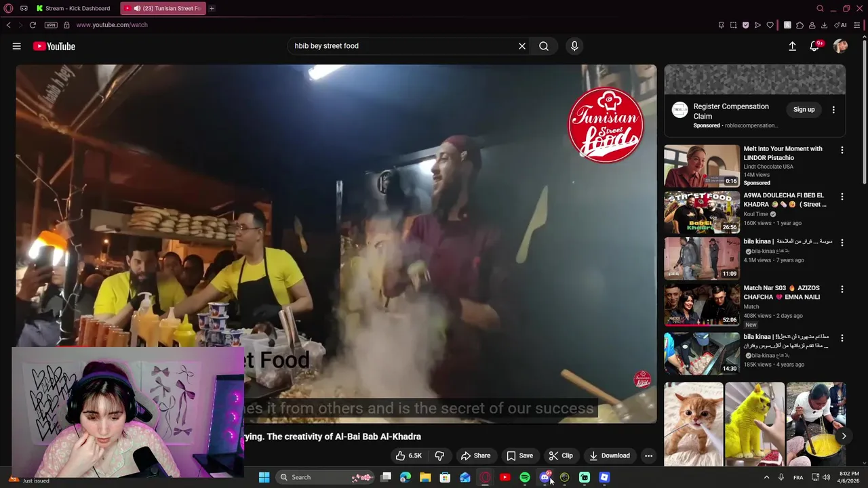Switch the FRA input language
Image resolution: width=868 pixels, height=488 pixels.
(x=798, y=477)
